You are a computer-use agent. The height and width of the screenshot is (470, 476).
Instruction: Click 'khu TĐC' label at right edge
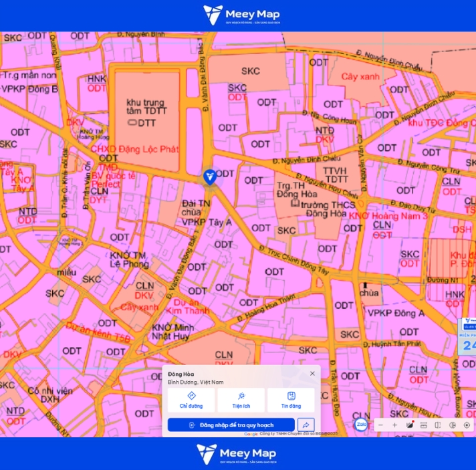(x=442, y=123)
